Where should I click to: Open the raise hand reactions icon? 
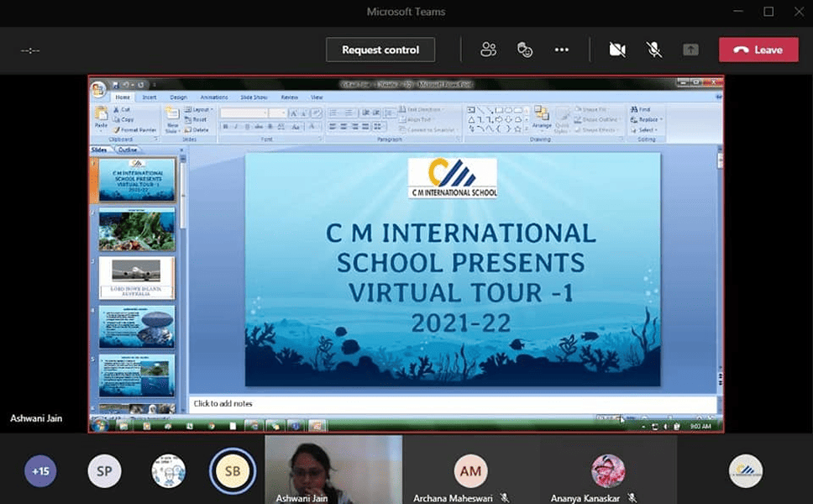(x=525, y=50)
